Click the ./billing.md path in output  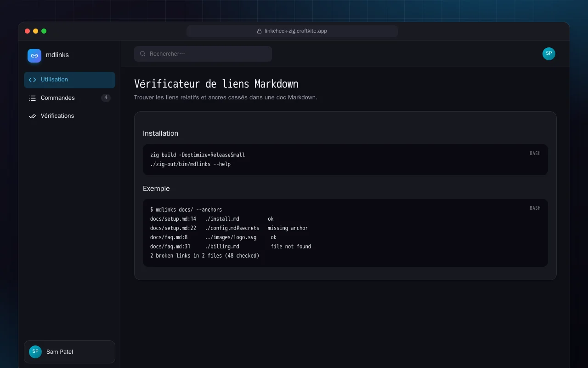[222, 247]
